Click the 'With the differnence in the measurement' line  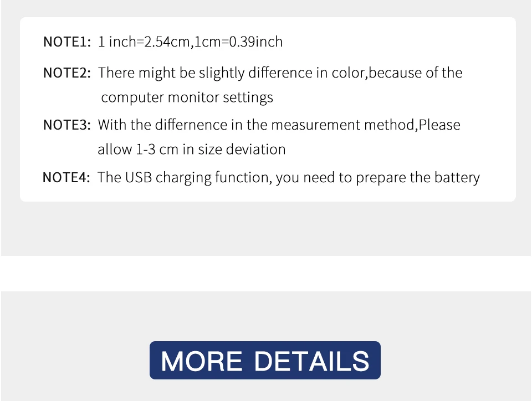279,125
